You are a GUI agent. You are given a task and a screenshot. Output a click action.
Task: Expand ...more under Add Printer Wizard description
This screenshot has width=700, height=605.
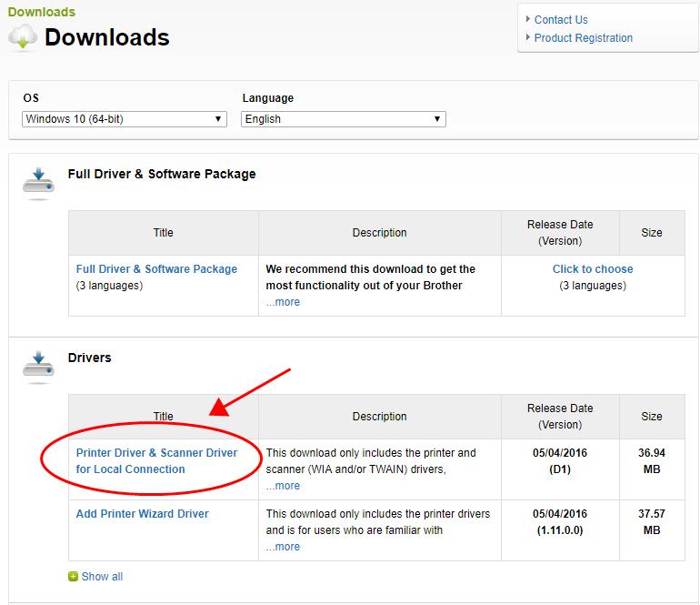pyautogui.click(x=283, y=547)
